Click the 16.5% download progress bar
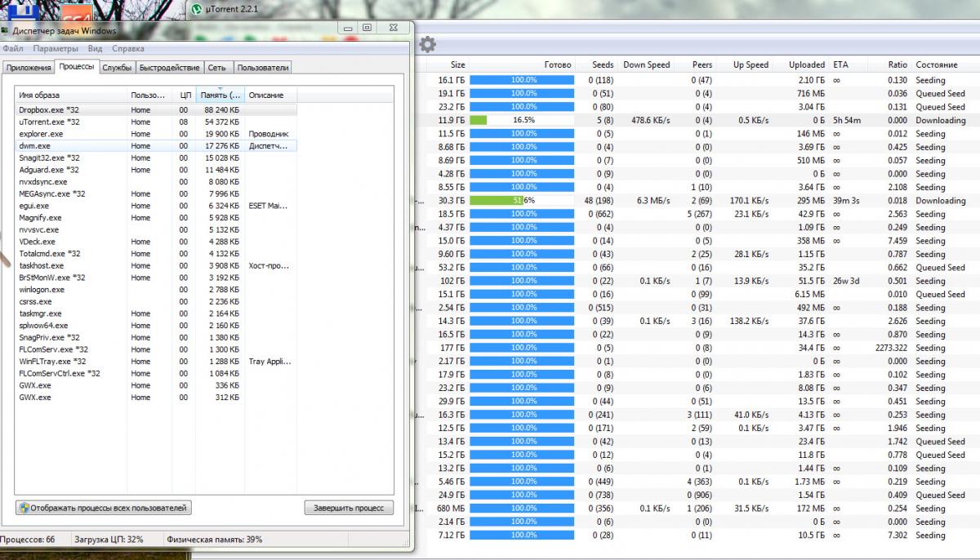This screenshot has width=980, height=560. [523, 120]
